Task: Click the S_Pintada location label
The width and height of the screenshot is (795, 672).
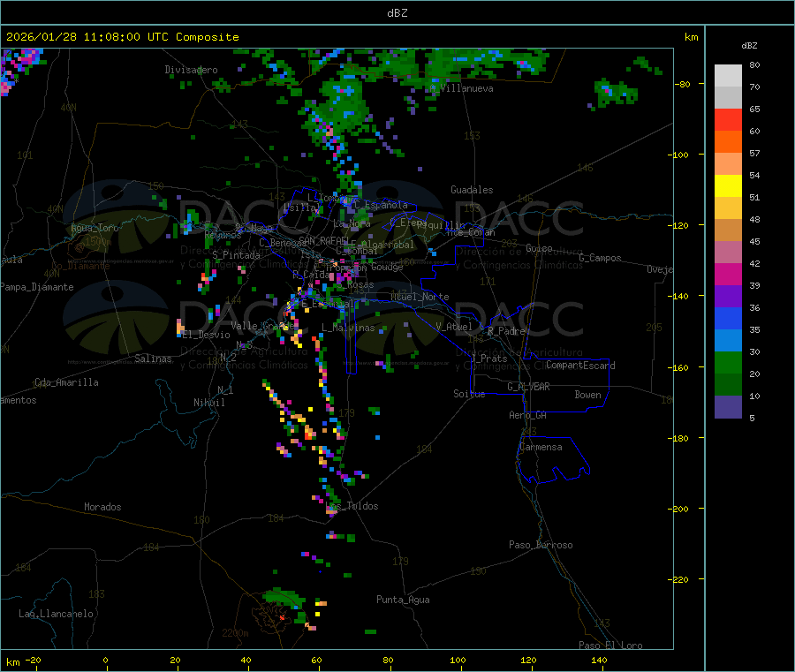Action: (x=236, y=255)
